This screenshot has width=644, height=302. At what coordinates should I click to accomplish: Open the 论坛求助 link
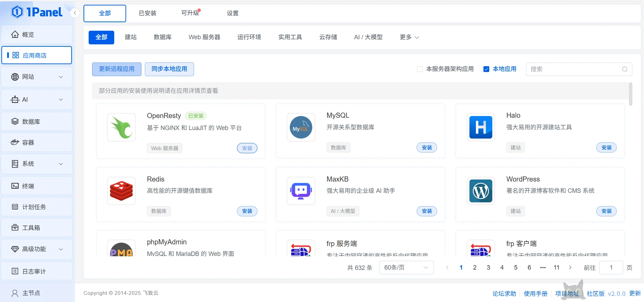pos(504,293)
